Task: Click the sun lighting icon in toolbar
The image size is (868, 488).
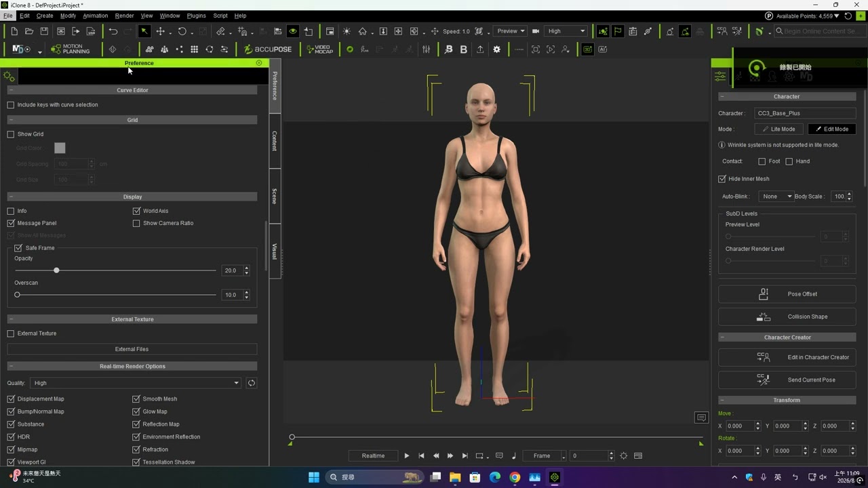Action: [x=347, y=31]
